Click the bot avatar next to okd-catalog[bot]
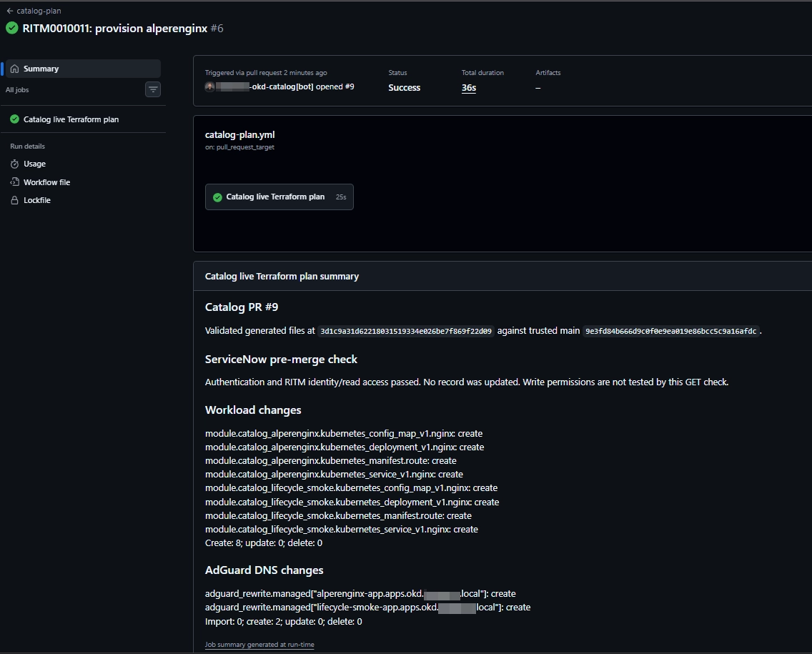 [209, 86]
